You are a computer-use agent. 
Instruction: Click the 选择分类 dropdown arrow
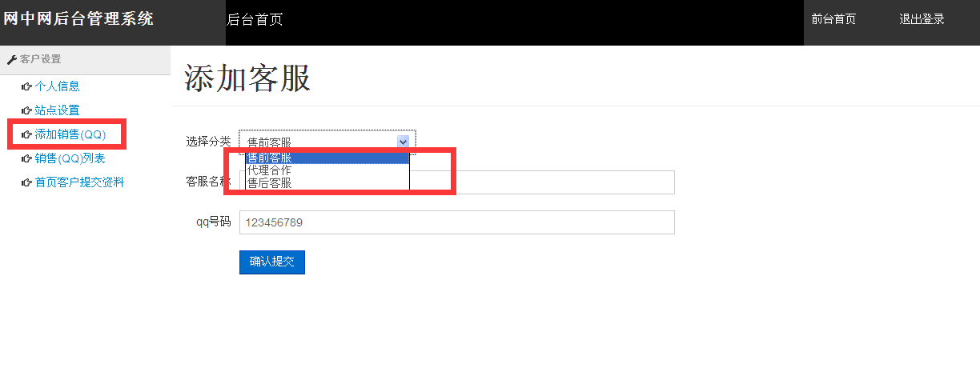[x=403, y=142]
